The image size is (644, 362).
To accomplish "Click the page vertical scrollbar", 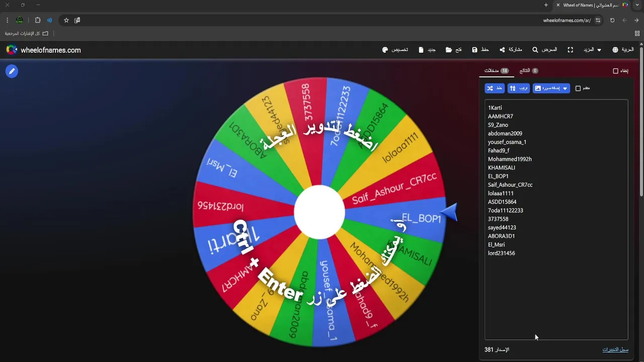I will (x=641, y=121).
